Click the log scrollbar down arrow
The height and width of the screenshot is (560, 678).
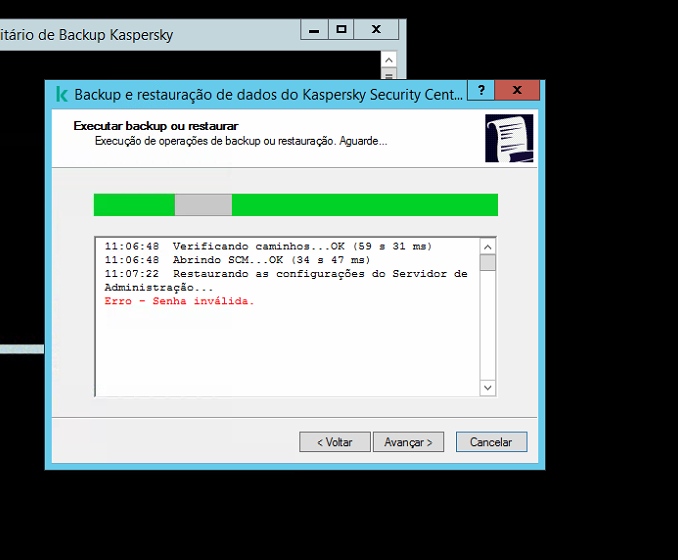(x=488, y=387)
